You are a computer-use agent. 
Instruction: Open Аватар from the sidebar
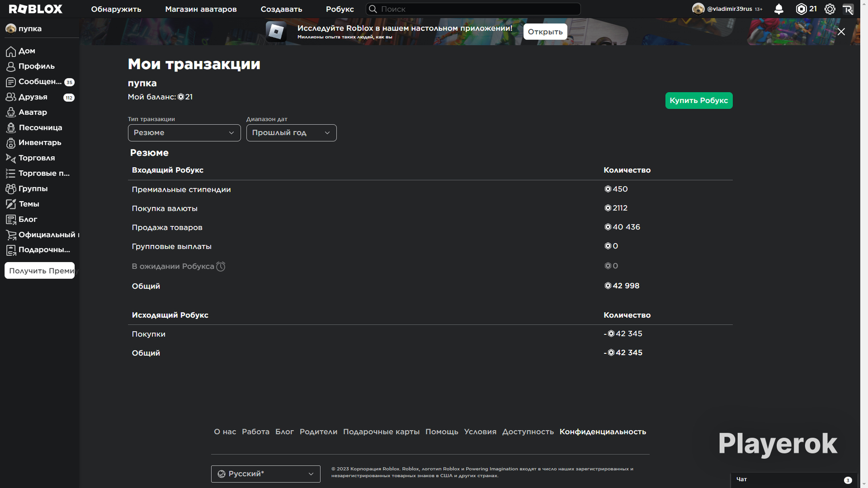tap(32, 112)
